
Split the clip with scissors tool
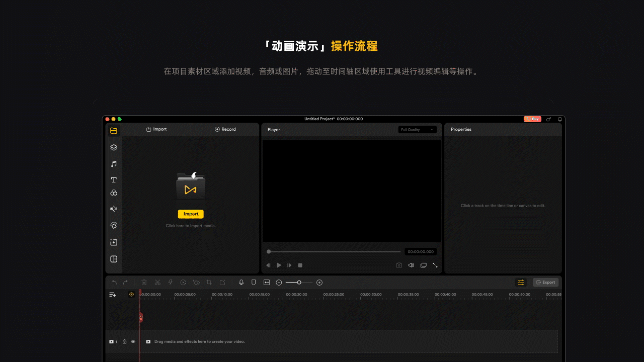(x=157, y=283)
